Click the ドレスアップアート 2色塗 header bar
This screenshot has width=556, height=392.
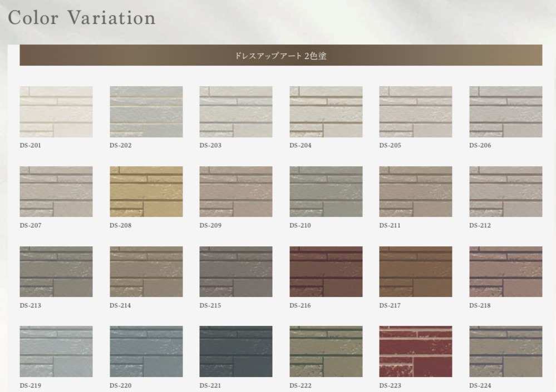(281, 56)
